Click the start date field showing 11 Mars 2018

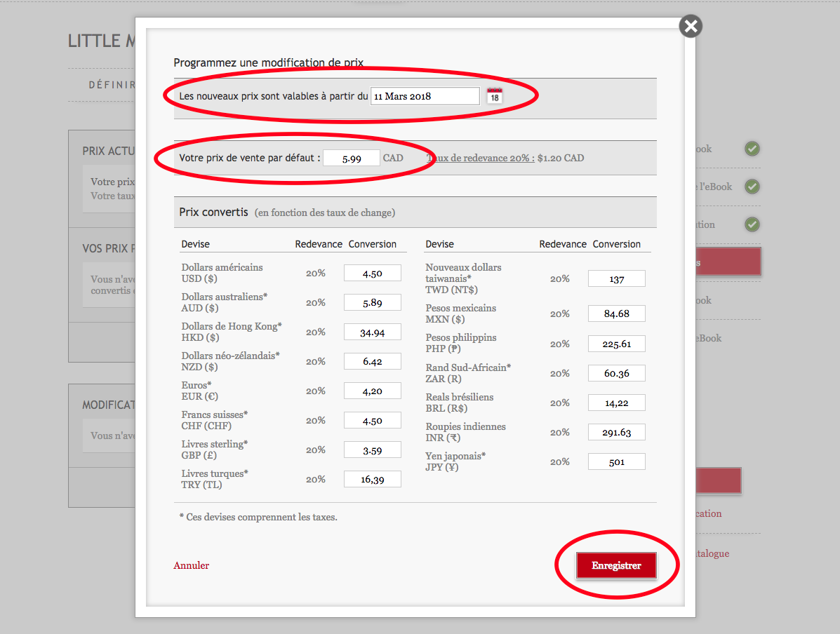(425, 96)
